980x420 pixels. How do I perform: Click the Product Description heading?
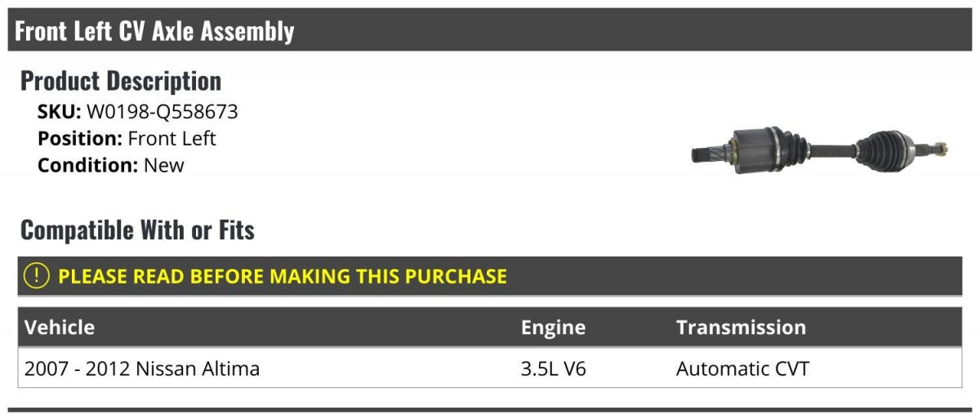click(x=121, y=81)
